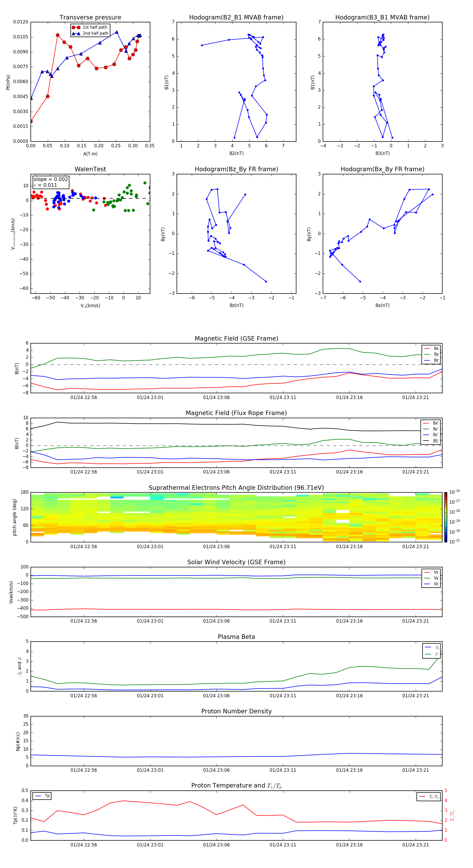Click the "Transverse pressure" plot title
Viewport: 473px width, 868px height.
pyautogui.click(x=90, y=18)
